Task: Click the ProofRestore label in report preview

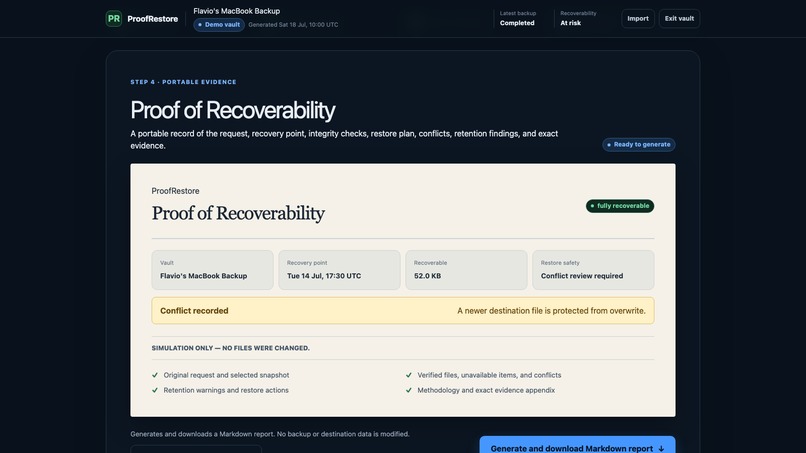Action: [175, 191]
